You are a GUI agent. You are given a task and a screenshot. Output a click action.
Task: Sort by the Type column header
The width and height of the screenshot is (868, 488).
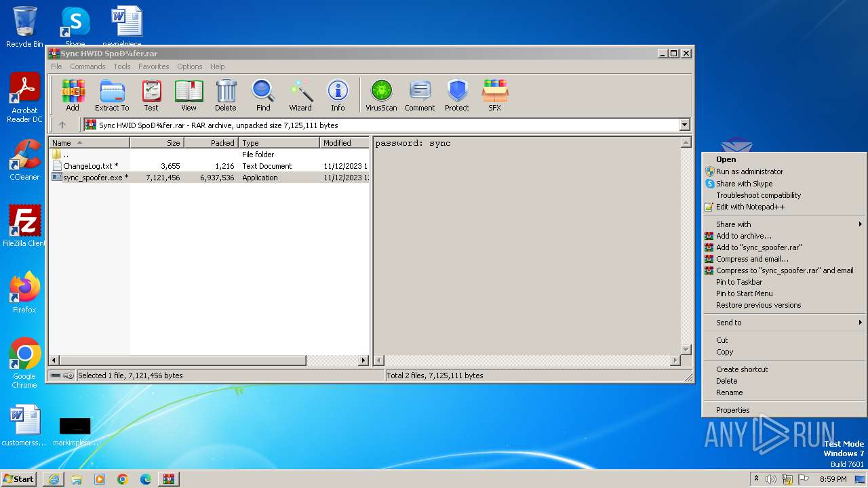tap(279, 143)
